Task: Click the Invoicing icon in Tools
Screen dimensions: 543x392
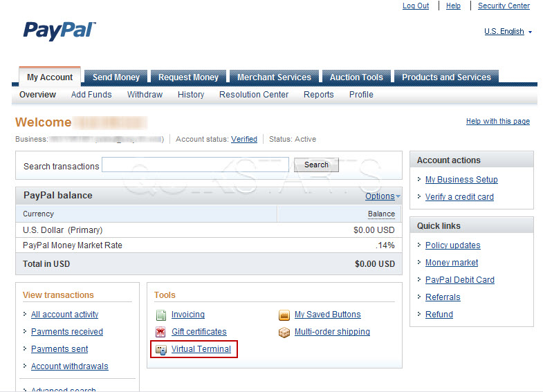Action: coord(161,315)
